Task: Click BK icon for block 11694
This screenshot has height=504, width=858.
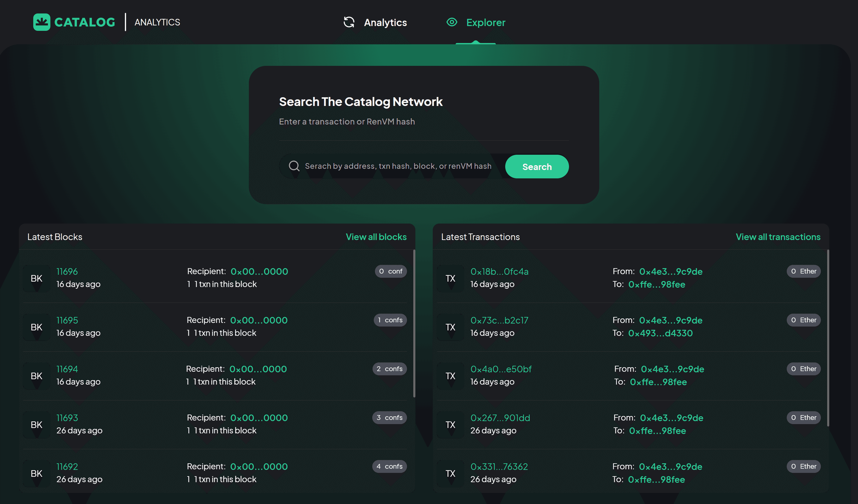Action: [x=37, y=376]
